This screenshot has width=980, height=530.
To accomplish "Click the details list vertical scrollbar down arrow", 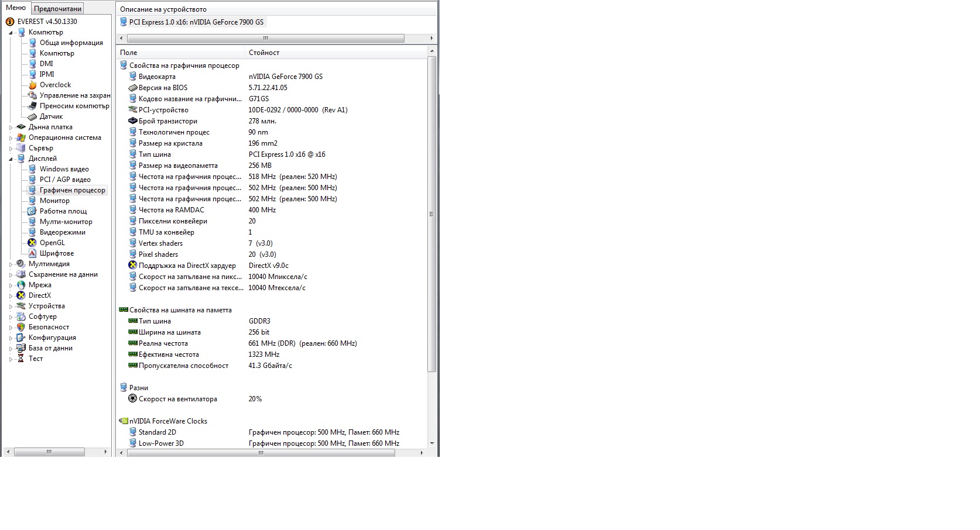I will (432, 443).
